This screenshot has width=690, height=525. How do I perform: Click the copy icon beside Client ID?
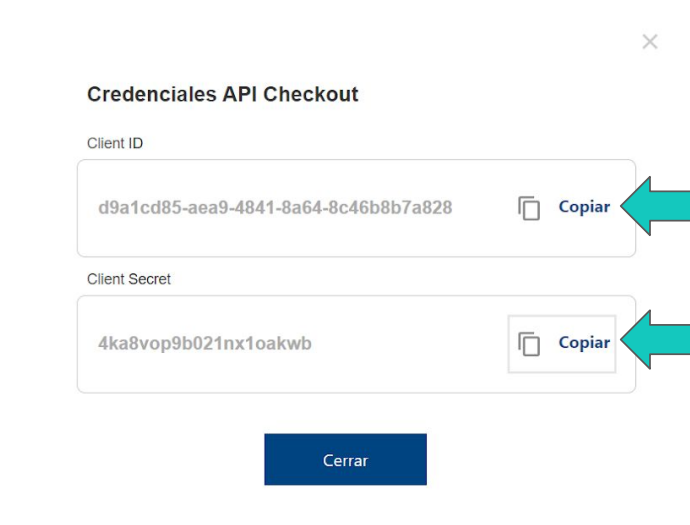[529, 208]
